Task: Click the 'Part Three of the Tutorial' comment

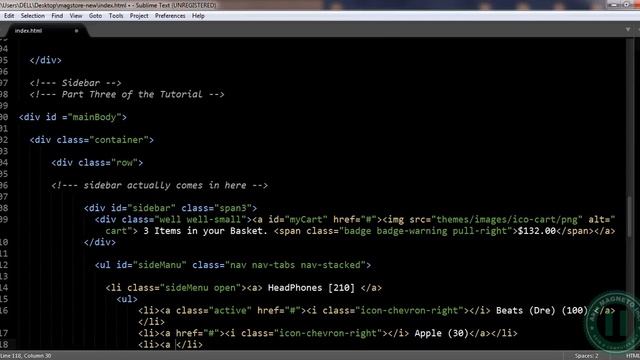Action: pos(127,94)
